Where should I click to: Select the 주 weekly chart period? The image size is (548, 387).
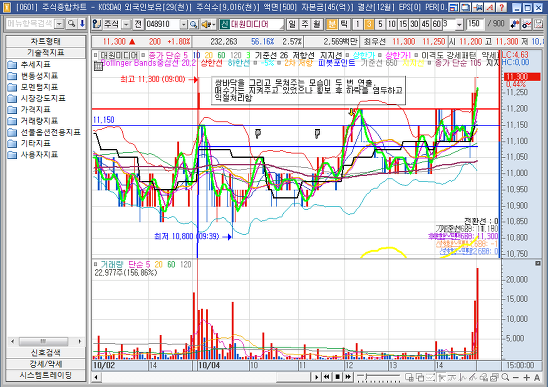(x=305, y=24)
